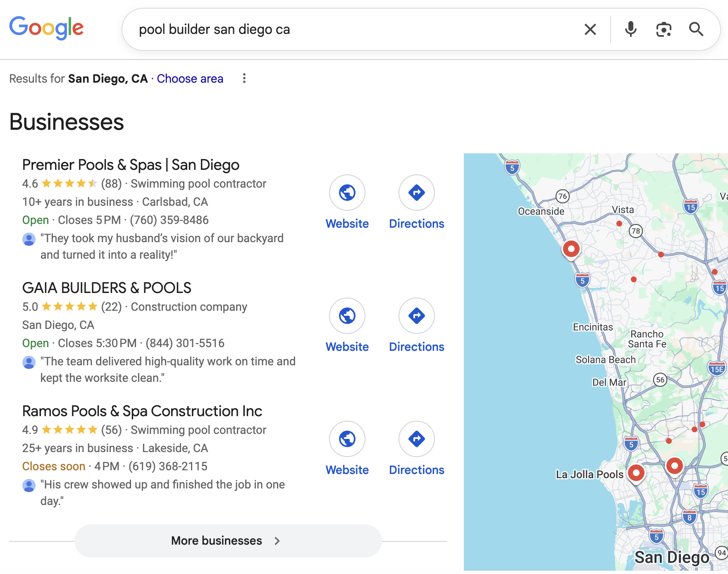Open the GAIA BUILDERS & POOLS listing
The image size is (728, 574).
click(107, 288)
